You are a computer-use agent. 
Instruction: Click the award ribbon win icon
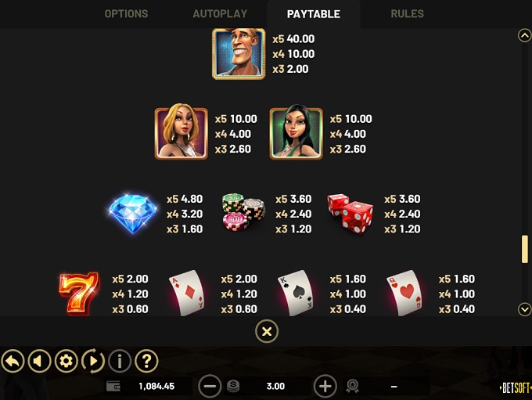point(353,387)
